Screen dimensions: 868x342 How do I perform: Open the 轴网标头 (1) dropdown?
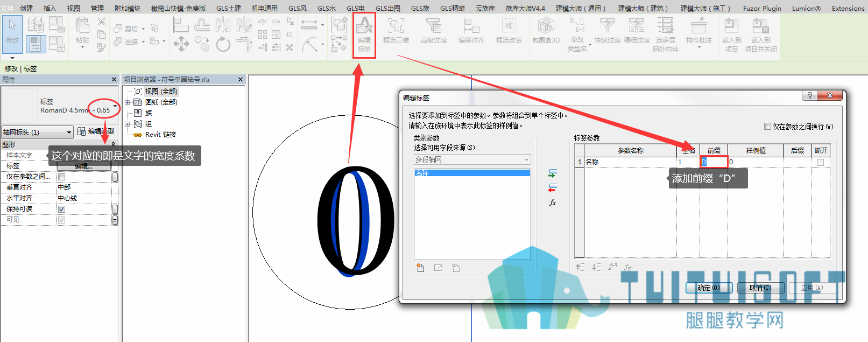(x=37, y=132)
